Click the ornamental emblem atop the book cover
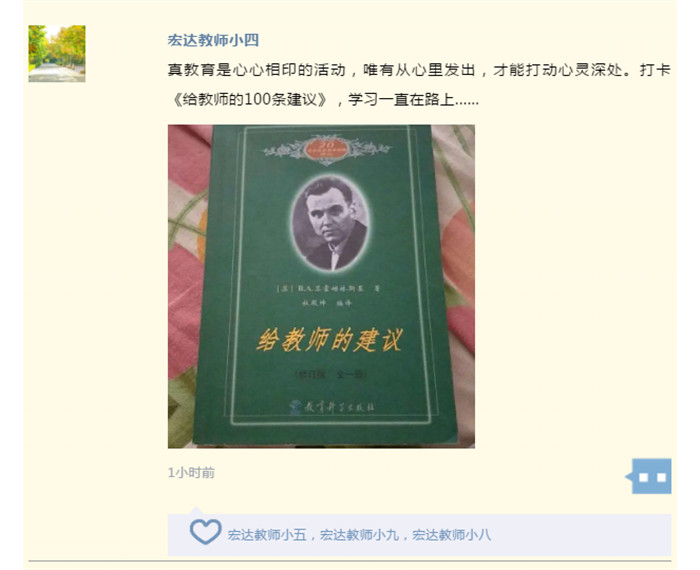The height and width of the screenshot is (570, 700). (x=327, y=149)
